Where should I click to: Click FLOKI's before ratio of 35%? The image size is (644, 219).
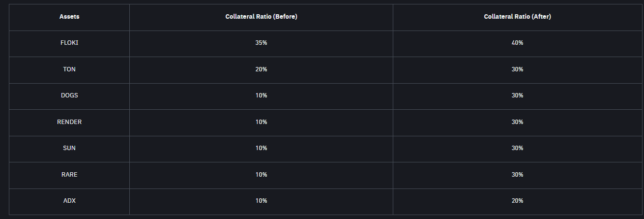[261, 43]
